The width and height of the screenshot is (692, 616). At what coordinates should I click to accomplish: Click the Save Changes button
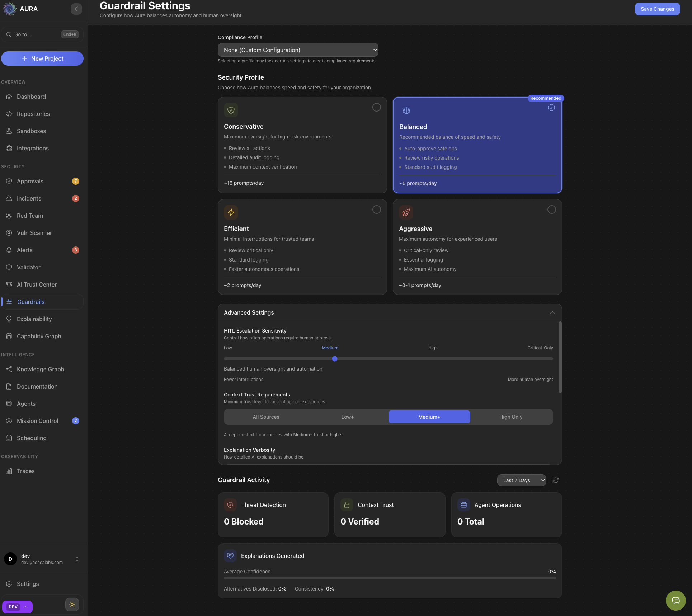tap(657, 9)
